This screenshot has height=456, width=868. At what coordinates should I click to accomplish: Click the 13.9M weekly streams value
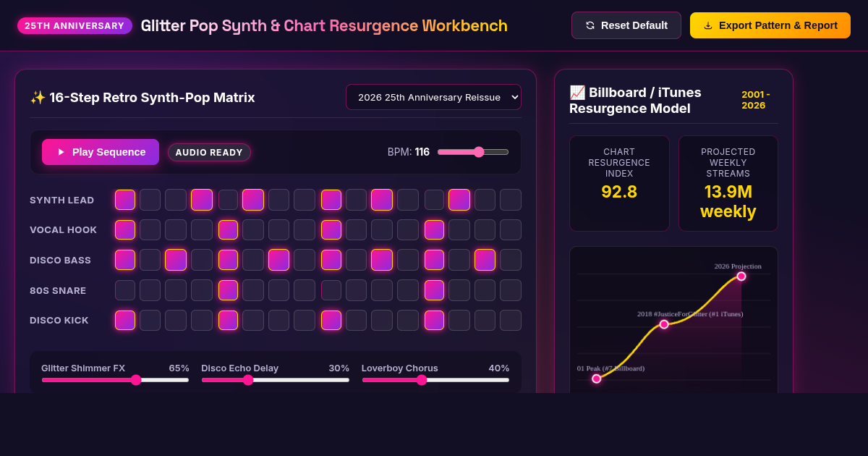(x=728, y=201)
